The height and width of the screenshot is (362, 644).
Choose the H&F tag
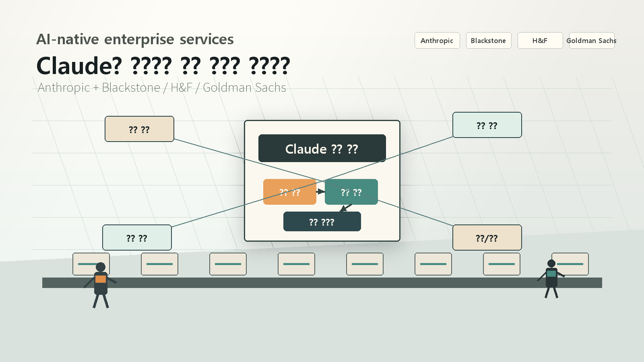tap(540, 41)
